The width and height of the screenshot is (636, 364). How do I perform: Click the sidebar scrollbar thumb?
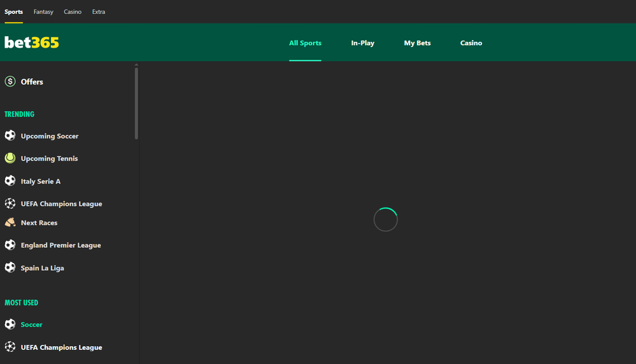pyautogui.click(x=136, y=104)
